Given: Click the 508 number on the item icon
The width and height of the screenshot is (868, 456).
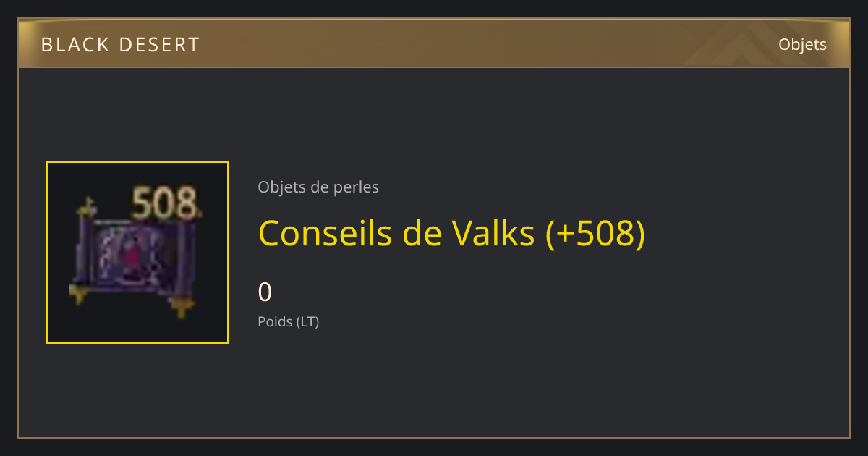Looking at the screenshot, I should (166, 203).
